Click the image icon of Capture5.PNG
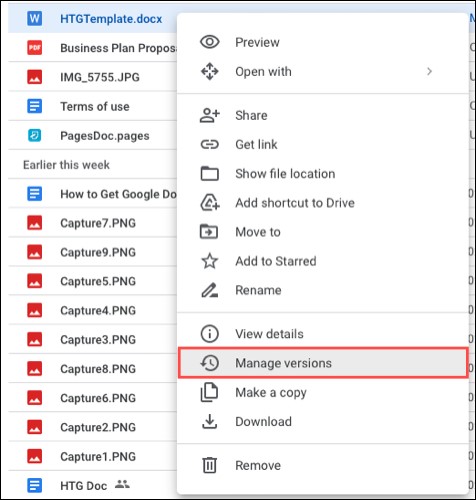 [34, 281]
